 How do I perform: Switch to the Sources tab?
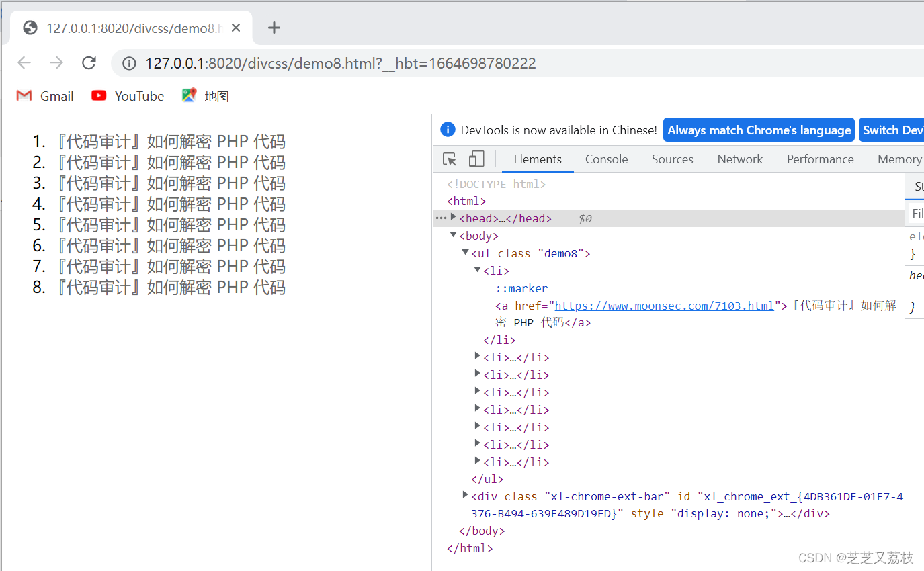[x=672, y=159]
